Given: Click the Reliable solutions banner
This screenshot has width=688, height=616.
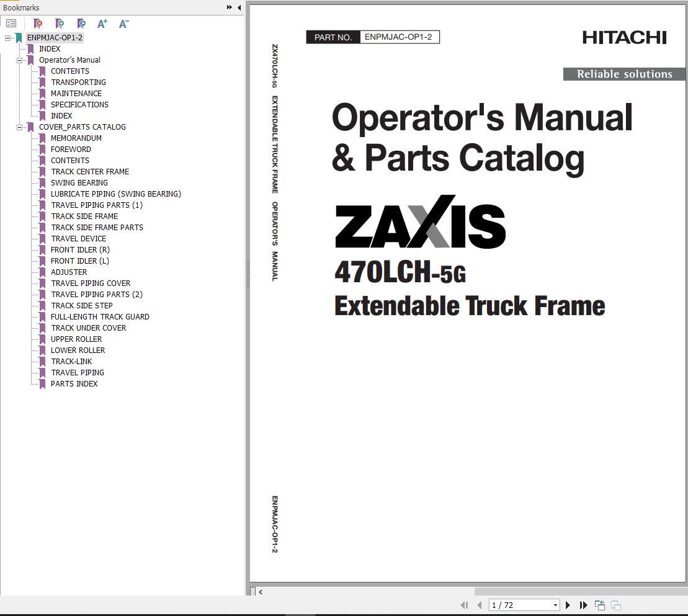Looking at the screenshot, I should pos(625,74).
